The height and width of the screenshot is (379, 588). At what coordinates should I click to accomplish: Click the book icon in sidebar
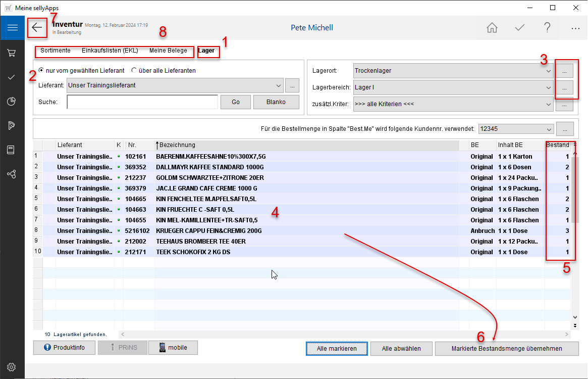(12, 150)
